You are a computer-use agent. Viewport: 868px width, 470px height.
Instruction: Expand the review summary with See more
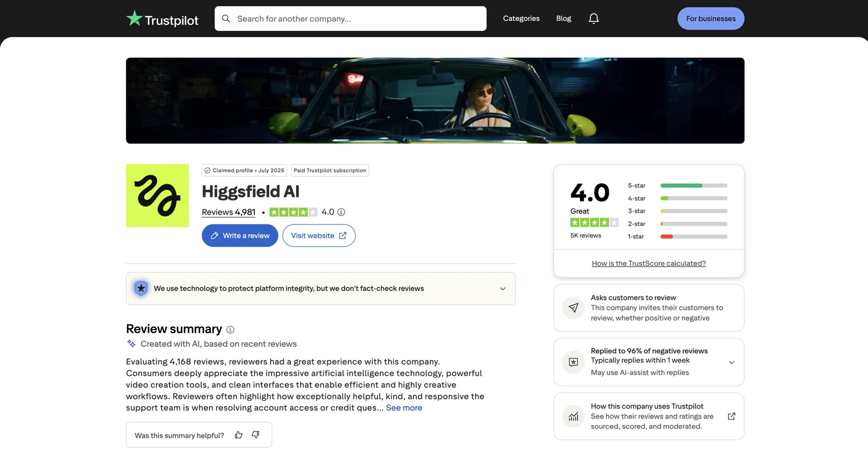coord(404,408)
